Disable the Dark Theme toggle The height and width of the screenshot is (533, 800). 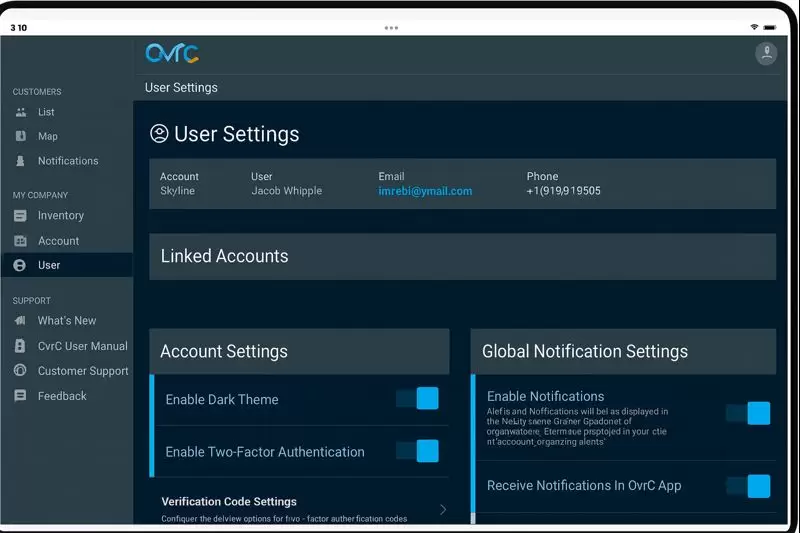(418, 399)
